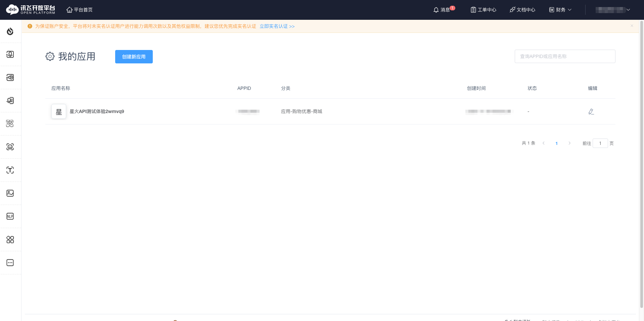644x321 pixels.
Task: Open face recognition smiley sidebar icon
Action: (x=10, y=147)
